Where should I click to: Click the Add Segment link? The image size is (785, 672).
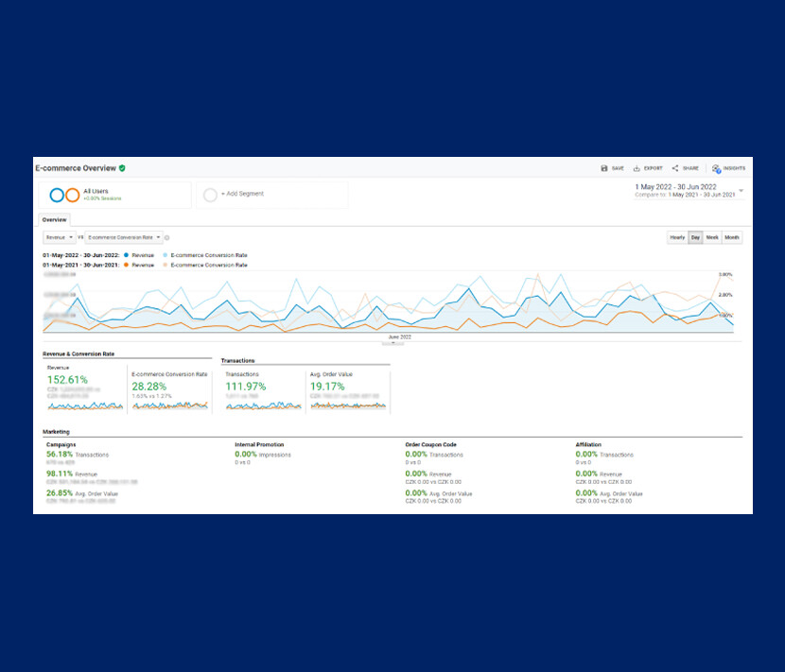click(243, 194)
